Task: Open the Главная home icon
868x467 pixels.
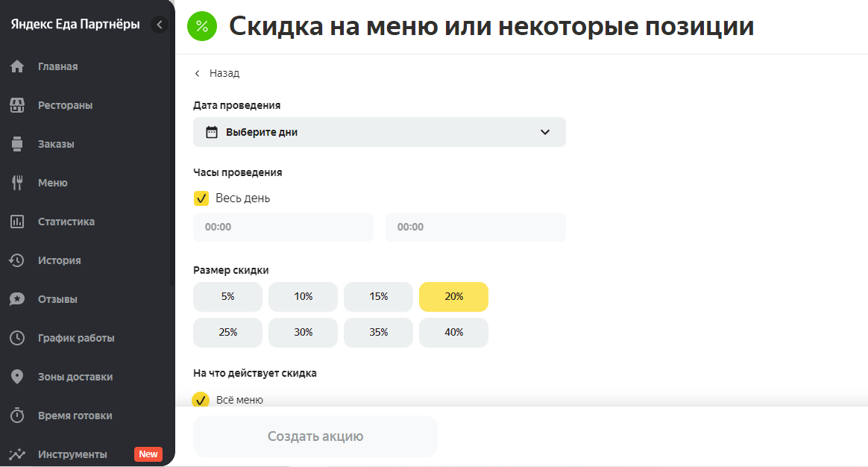Action: 17,66
